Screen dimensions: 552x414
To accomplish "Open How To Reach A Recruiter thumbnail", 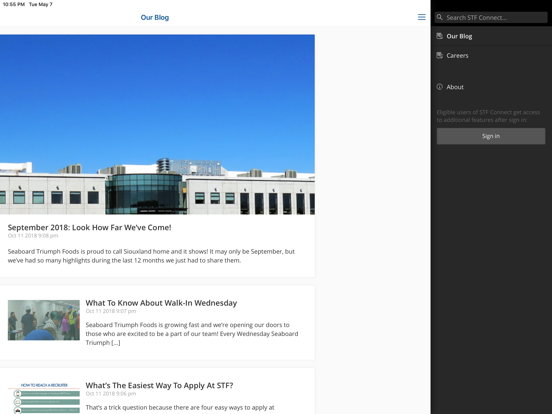I will click(44, 398).
